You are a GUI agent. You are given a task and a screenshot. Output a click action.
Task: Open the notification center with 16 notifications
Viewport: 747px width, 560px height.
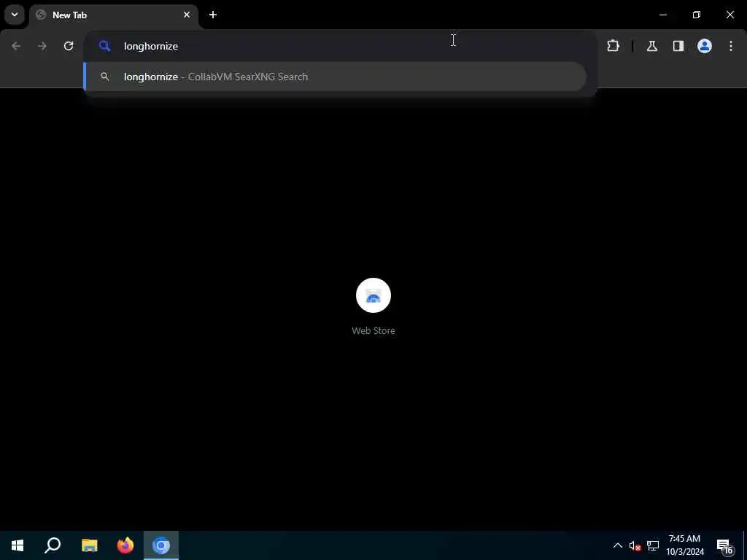click(725, 545)
